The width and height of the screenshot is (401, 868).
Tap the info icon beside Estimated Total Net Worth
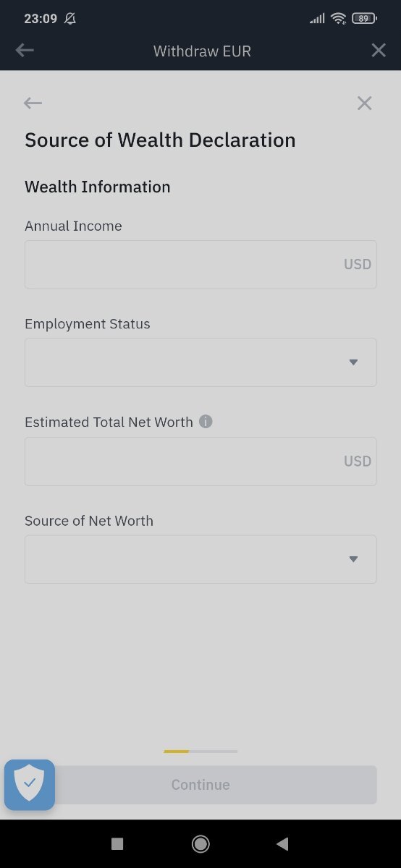click(206, 421)
